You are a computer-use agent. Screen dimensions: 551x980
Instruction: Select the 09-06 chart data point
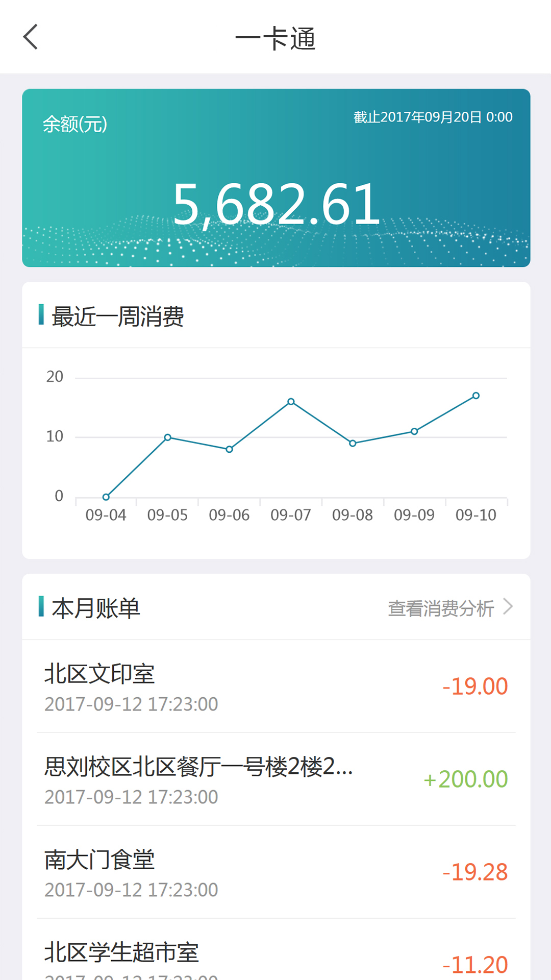(x=230, y=449)
